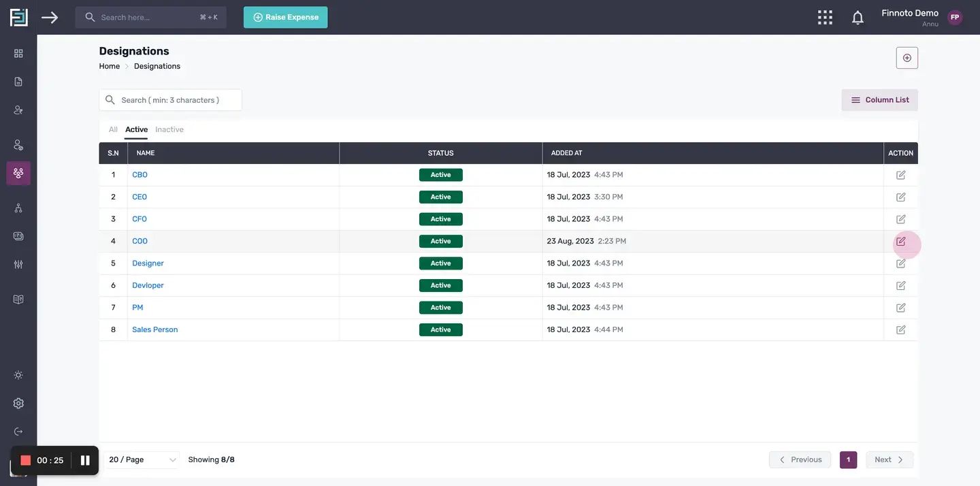
Task: Open the 20 / Page size dropdown
Action: pos(142,460)
